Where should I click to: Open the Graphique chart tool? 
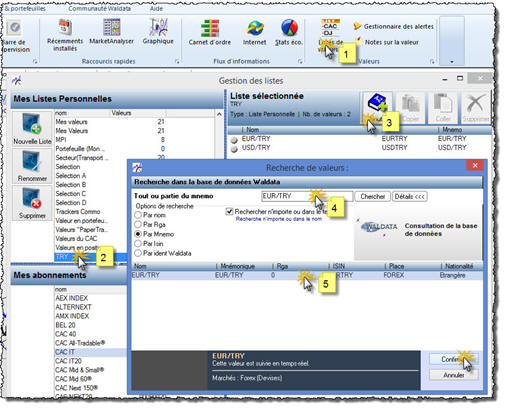[x=158, y=32]
